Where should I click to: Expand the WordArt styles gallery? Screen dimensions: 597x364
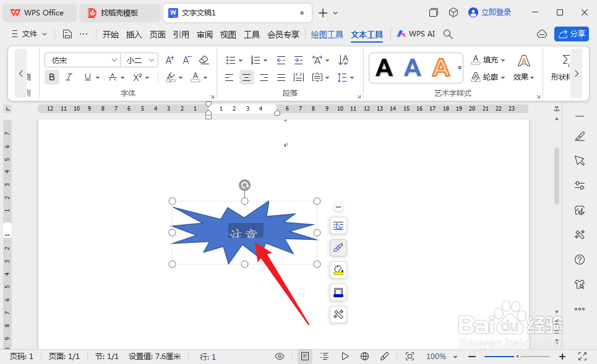460,68
